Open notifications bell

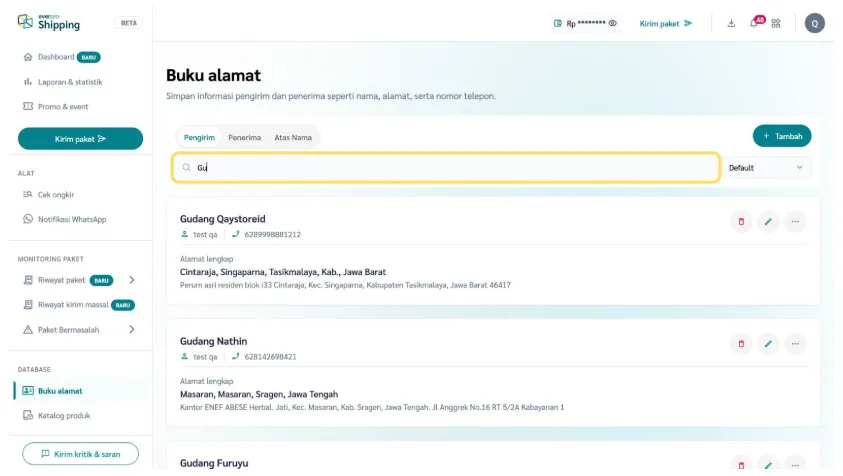tap(754, 23)
